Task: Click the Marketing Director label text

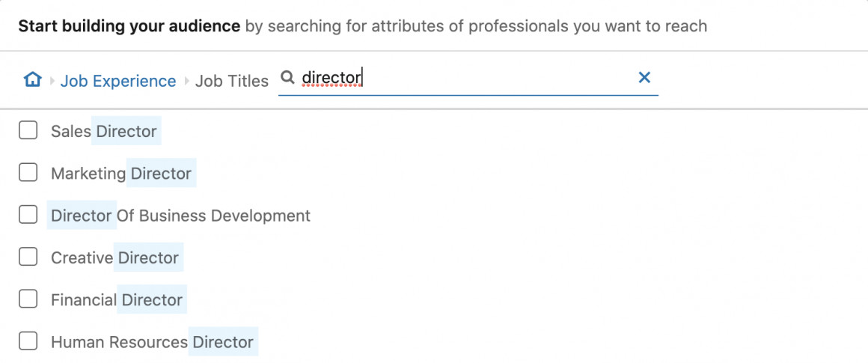Action: click(121, 173)
